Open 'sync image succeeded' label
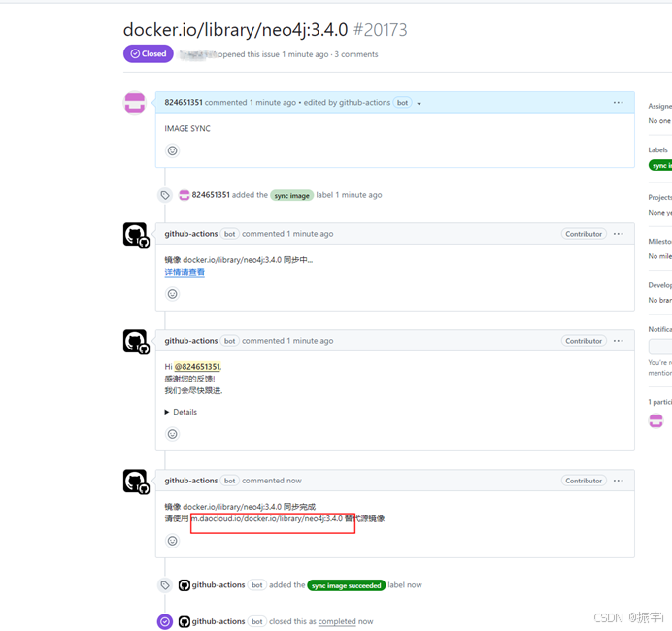 coord(347,585)
